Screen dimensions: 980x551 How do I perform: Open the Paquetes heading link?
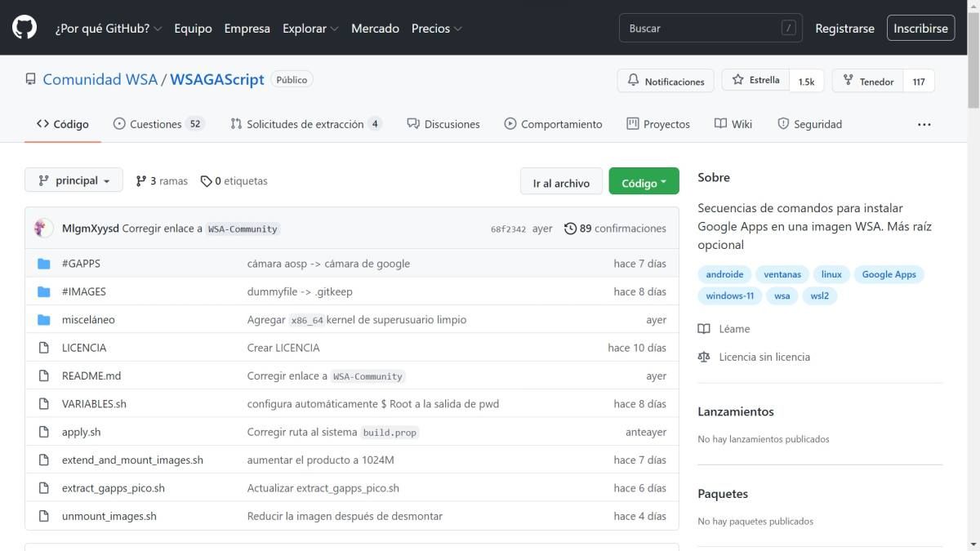pyautogui.click(x=723, y=494)
